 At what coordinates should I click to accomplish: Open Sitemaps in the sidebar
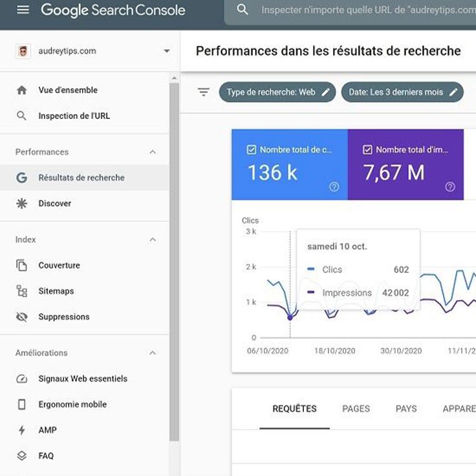click(56, 291)
